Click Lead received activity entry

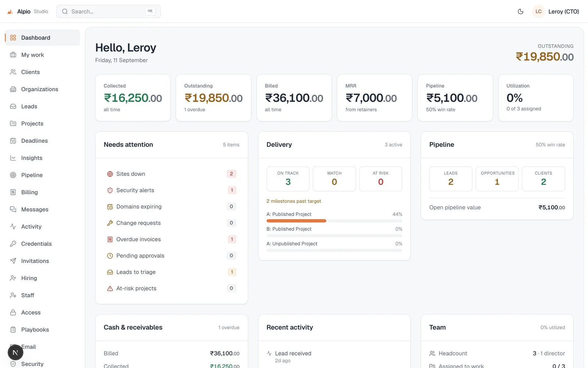pyautogui.click(x=334, y=357)
